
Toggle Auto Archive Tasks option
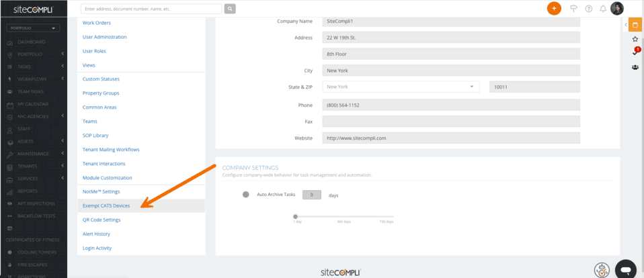click(x=245, y=195)
